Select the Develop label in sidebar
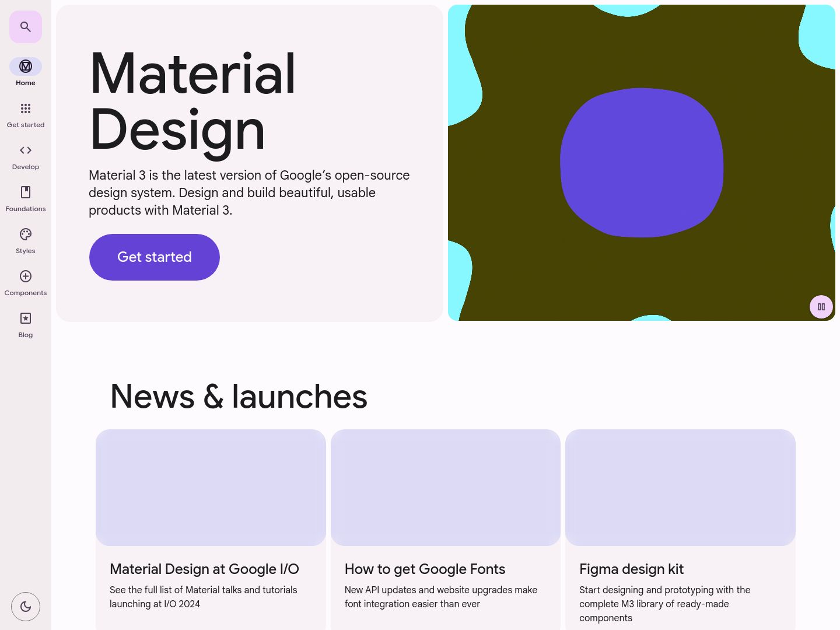Image resolution: width=840 pixels, height=630 pixels. click(26, 167)
